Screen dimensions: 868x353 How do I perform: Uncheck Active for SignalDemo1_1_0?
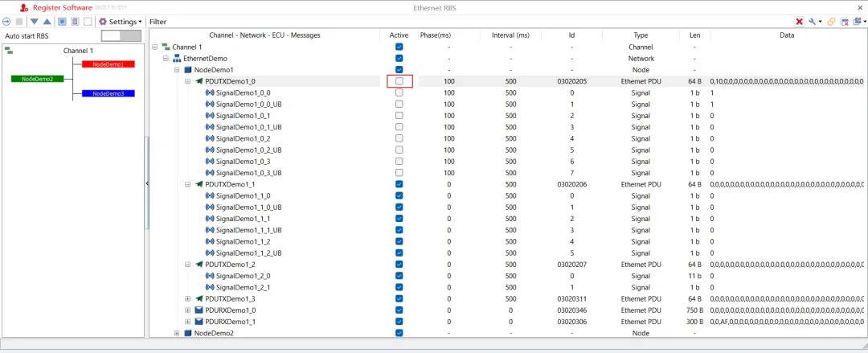pos(399,195)
